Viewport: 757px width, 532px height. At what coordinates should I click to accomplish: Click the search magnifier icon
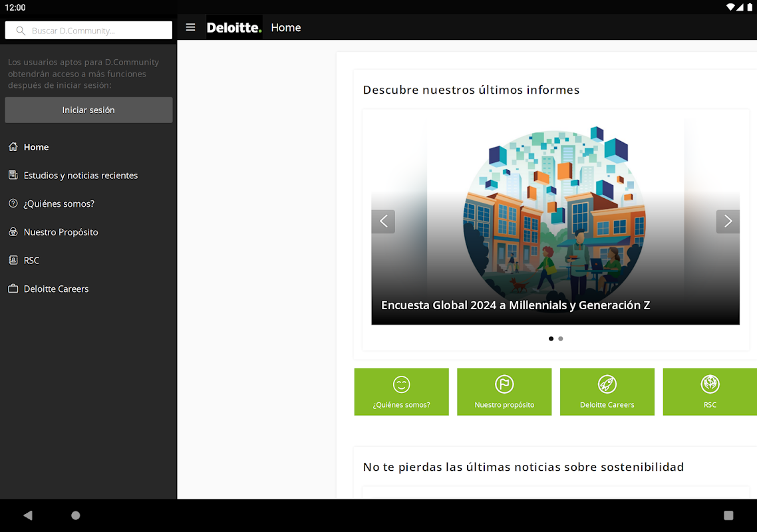click(21, 31)
